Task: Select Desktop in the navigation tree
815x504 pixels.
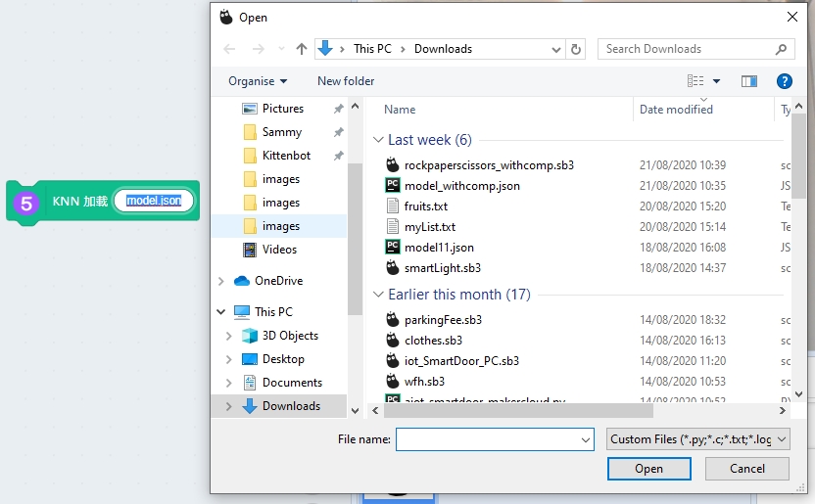Action: click(283, 359)
